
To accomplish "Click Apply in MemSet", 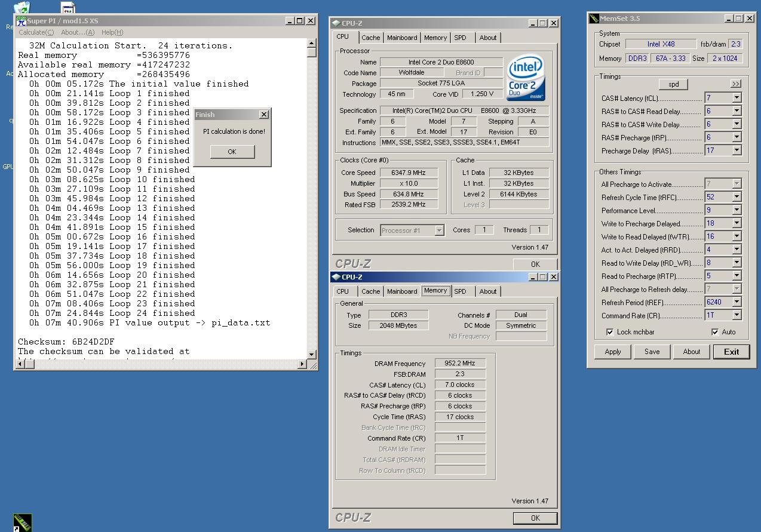I will pyautogui.click(x=613, y=352).
